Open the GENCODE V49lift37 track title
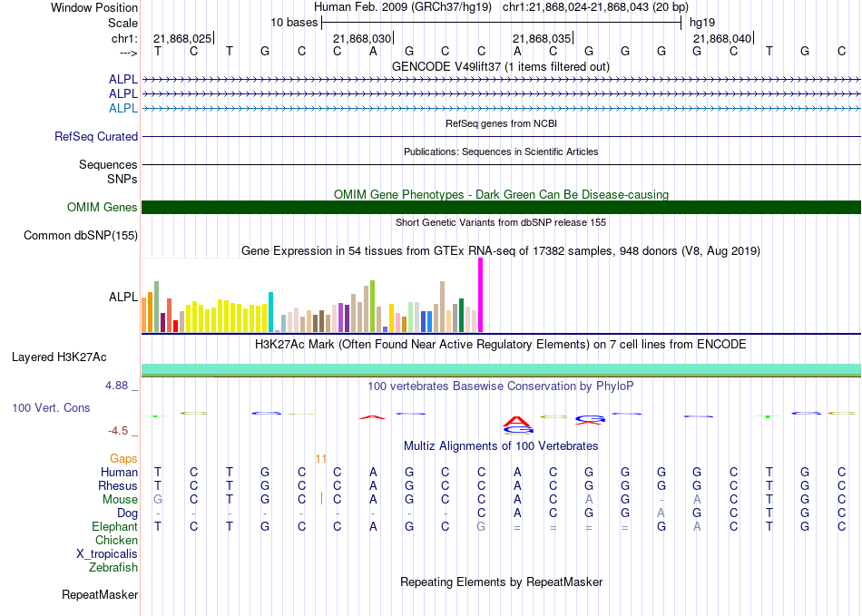The image size is (862, 616). point(500,66)
